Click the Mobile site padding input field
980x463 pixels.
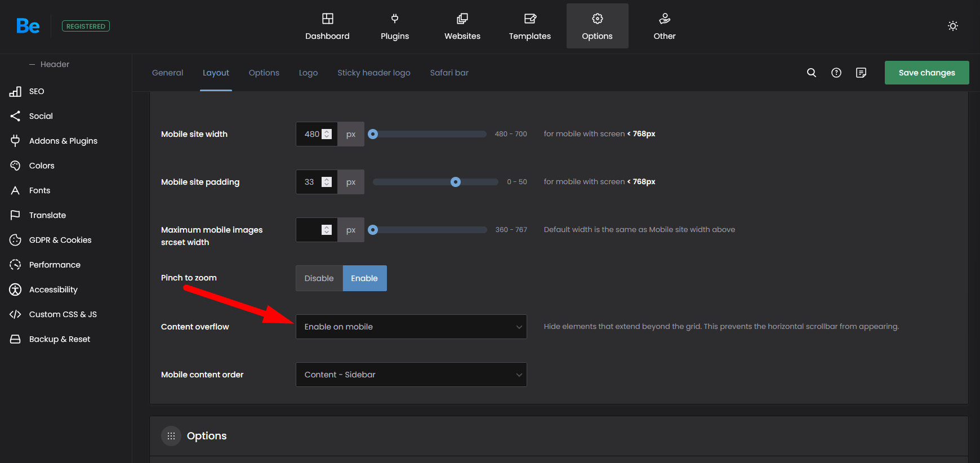pos(317,182)
